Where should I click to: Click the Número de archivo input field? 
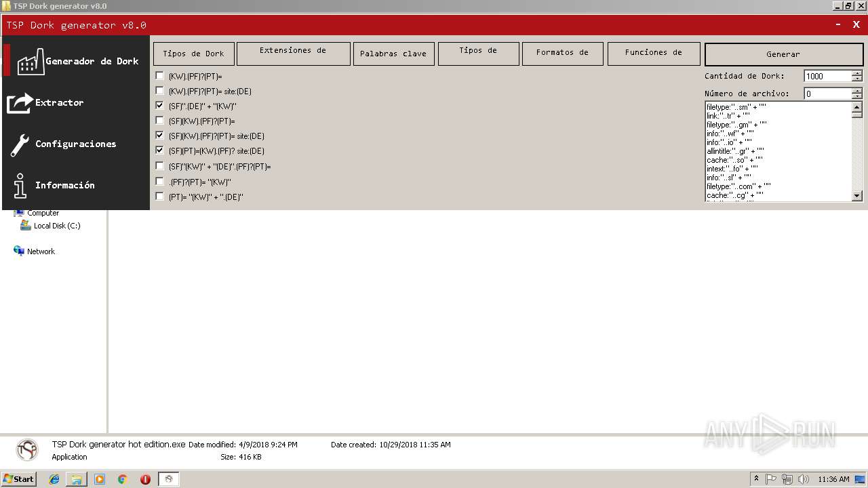point(828,94)
